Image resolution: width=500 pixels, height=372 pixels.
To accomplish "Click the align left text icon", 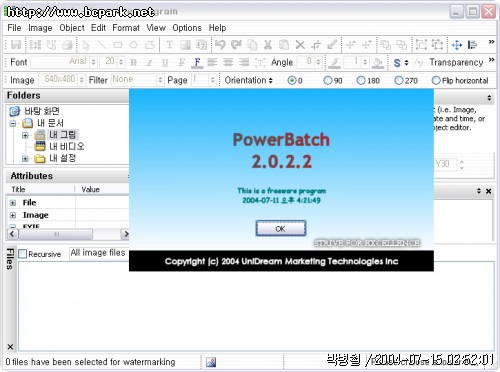I will (x=212, y=62).
